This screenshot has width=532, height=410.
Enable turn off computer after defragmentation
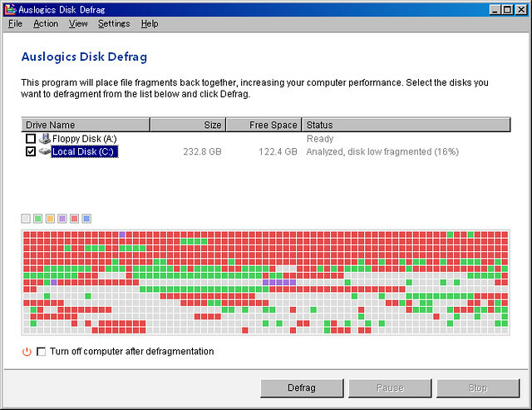(42, 352)
